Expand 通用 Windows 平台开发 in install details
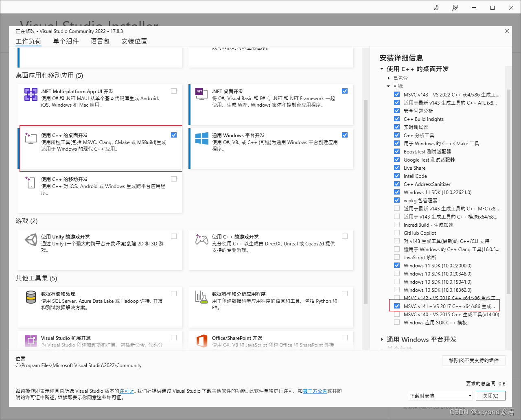The width and height of the screenshot is (521, 420). pos(382,339)
